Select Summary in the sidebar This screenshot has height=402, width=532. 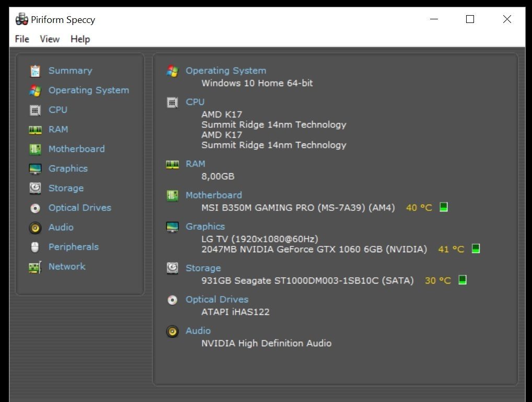click(x=70, y=71)
